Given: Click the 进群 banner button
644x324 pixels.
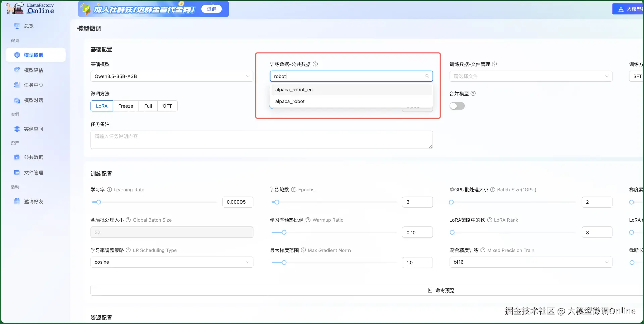Looking at the screenshot, I should tap(212, 9).
